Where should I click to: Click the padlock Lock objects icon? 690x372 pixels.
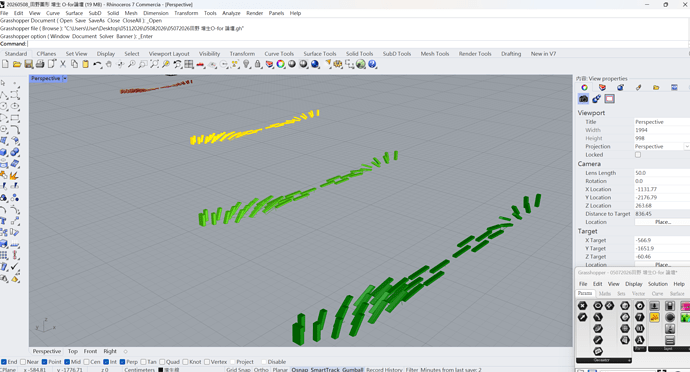click(258, 64)
